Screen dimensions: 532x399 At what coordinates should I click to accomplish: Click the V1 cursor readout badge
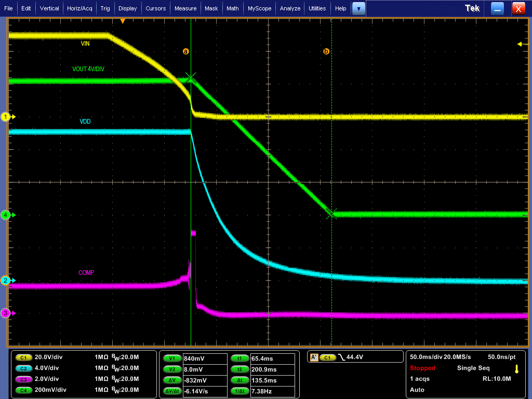[171, 358]
